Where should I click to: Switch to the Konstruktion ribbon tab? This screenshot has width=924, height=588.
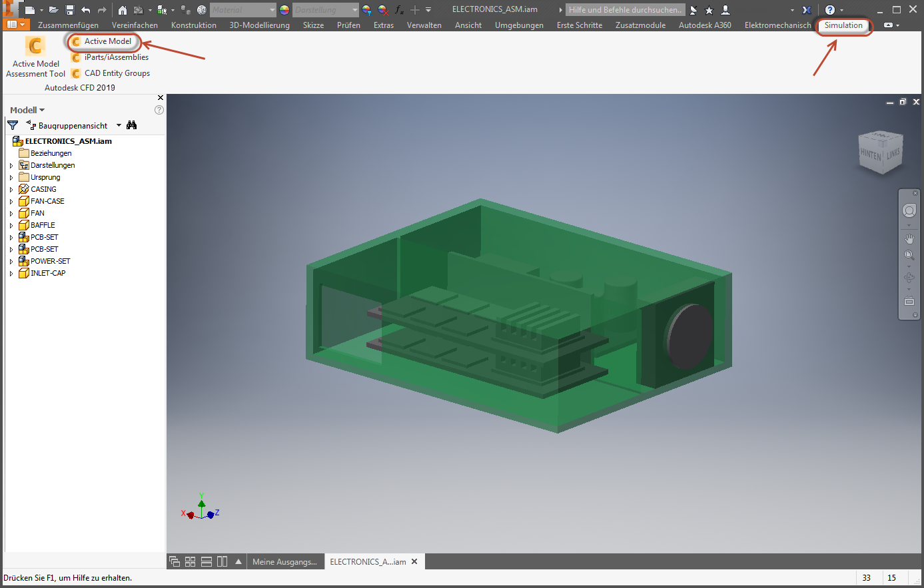[194, 25]
